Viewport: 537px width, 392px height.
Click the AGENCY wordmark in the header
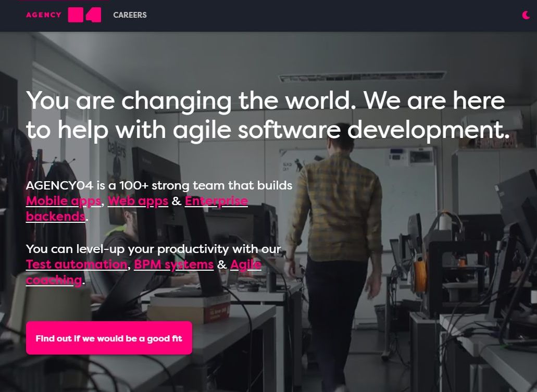(44, 15)
